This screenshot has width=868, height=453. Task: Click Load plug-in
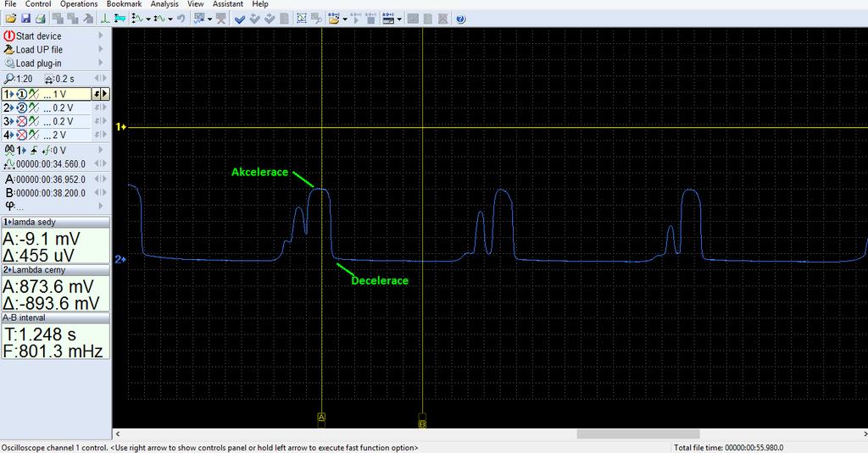[x=38, y=64]
